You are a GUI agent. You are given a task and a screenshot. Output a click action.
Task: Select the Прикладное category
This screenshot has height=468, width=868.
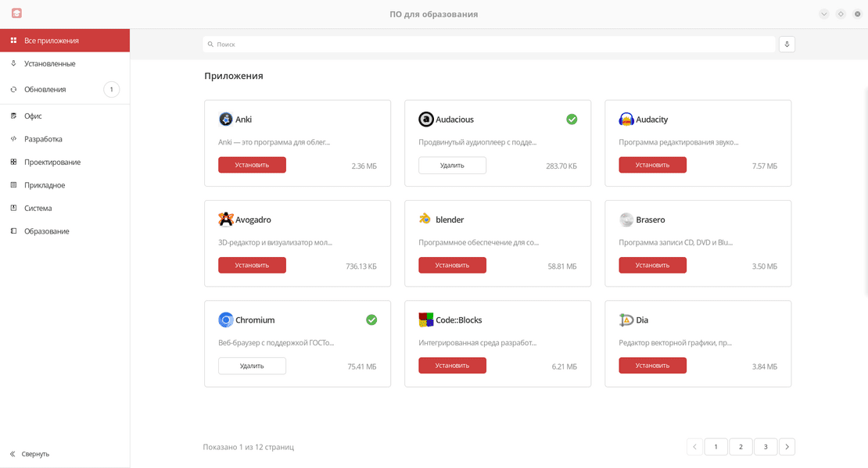click(x=65, y=184)
